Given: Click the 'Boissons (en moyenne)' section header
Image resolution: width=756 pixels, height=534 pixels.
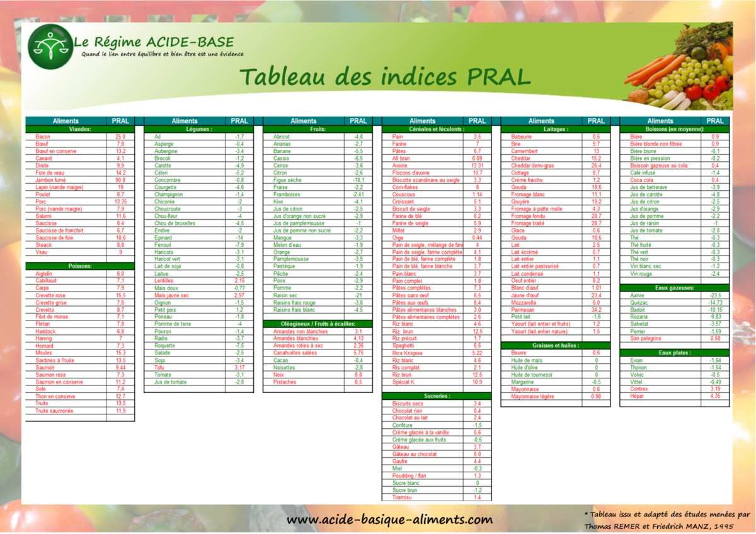Looking at the screenshot, I should 675,129.
